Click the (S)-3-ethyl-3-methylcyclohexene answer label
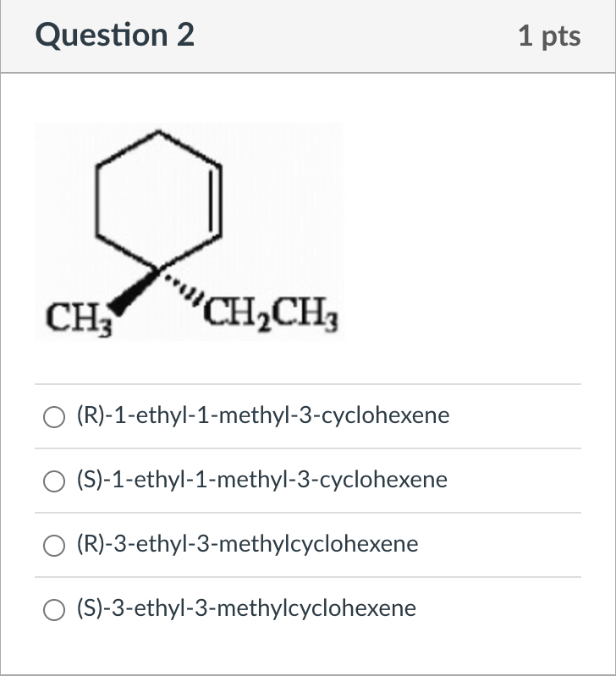Screen dimensions: 616x676 pos(246,608)
